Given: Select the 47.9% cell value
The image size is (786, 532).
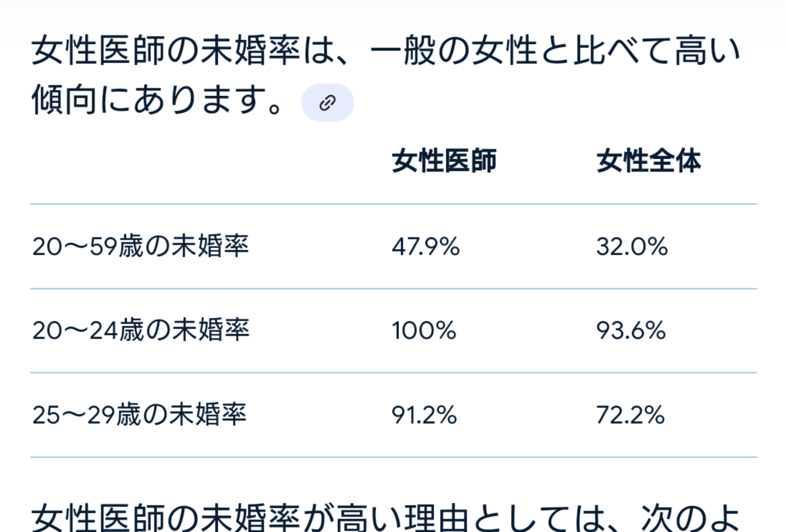Looking at the screenshot, I should (426, 247).
